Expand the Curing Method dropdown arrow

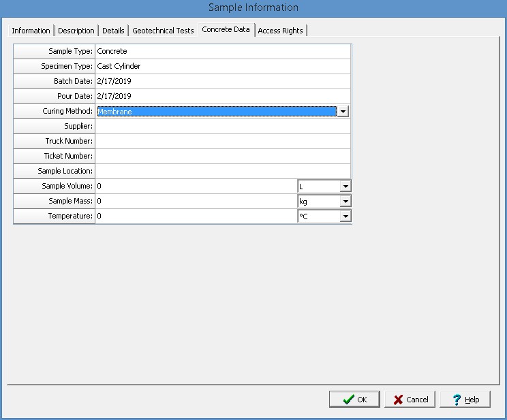(x=343, y=112)
